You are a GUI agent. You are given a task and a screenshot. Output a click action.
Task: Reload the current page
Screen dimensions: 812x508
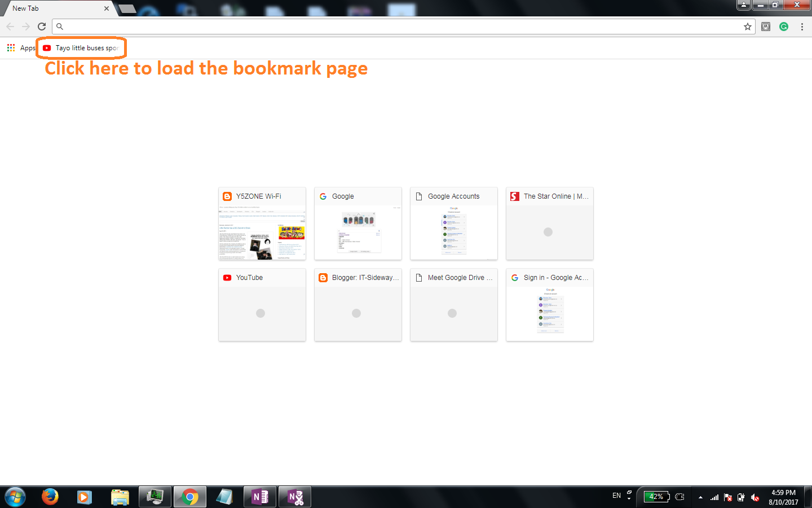[42, 26]
